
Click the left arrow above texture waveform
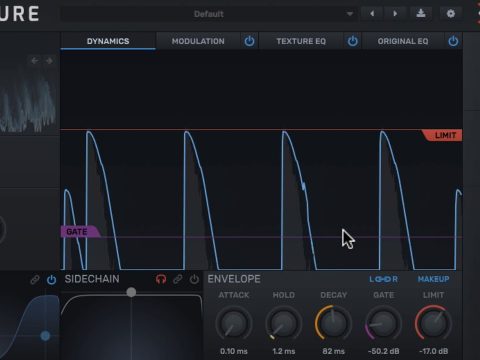point(34,61)
